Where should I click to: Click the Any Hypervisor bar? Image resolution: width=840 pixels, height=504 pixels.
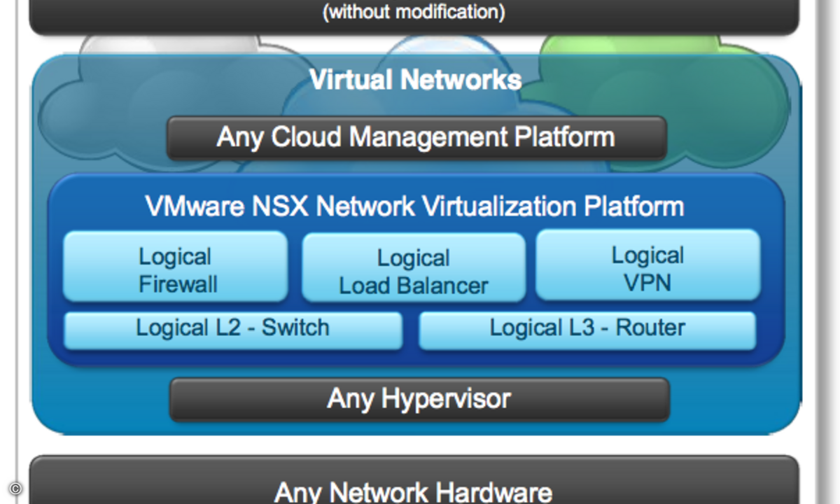[419, 400]
